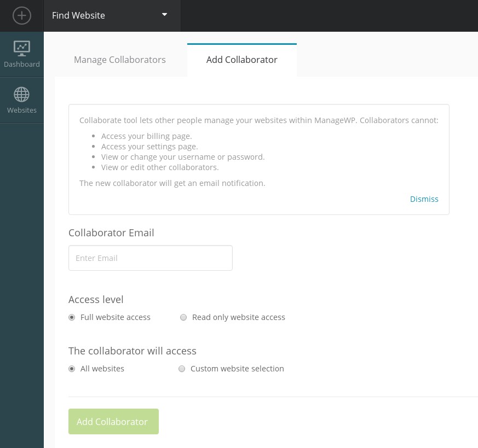Click the Dashboard text label in the sidebar
This screenshot has width=478, height=448.
22,64
